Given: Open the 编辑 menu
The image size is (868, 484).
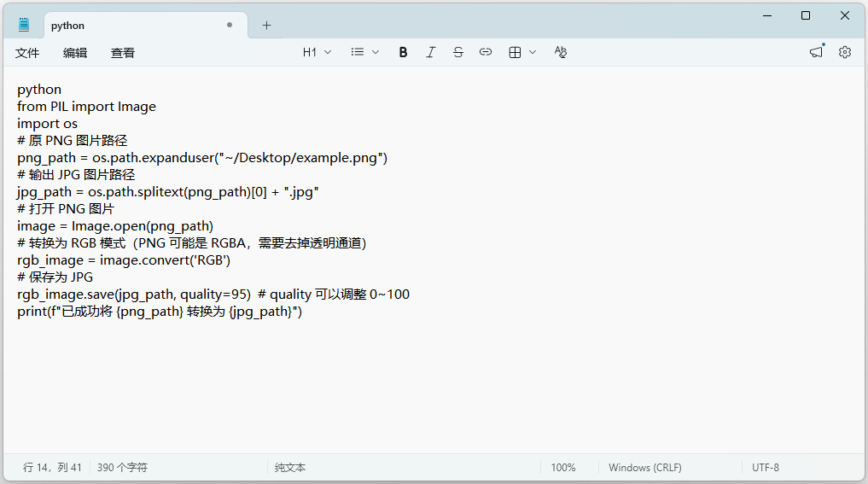Looking at the screenshot, I should (x=75, y=53).
